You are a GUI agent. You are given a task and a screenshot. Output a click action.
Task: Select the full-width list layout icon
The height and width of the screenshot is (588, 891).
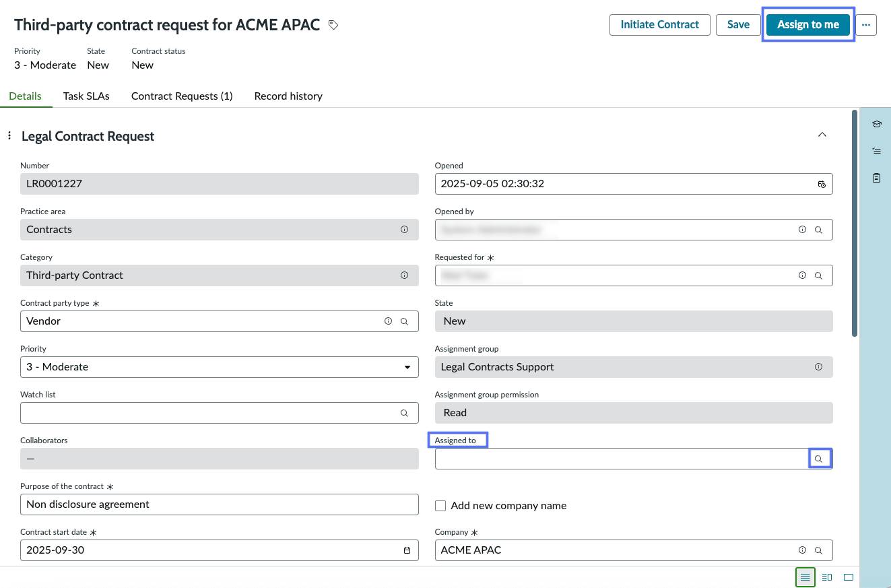805,577
